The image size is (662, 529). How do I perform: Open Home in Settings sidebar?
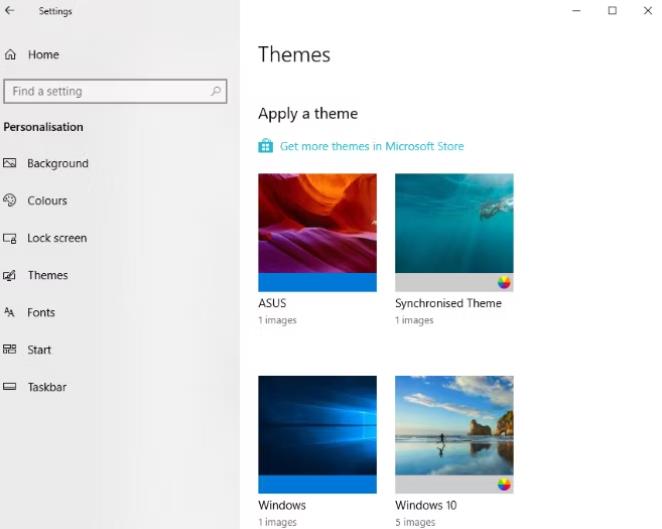(x=43, y=55)
